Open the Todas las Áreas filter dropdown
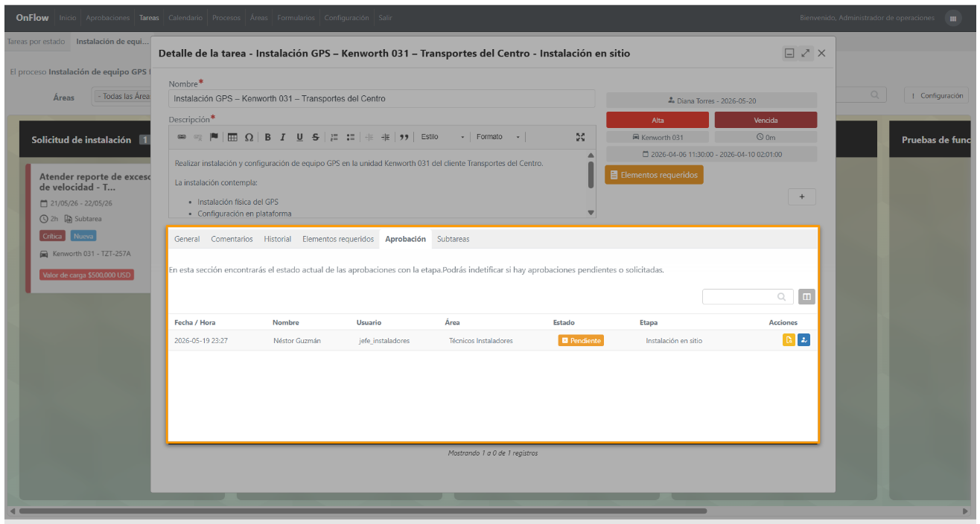The height and width of the screenshot is (524, 980). click(x=122, y=96)
